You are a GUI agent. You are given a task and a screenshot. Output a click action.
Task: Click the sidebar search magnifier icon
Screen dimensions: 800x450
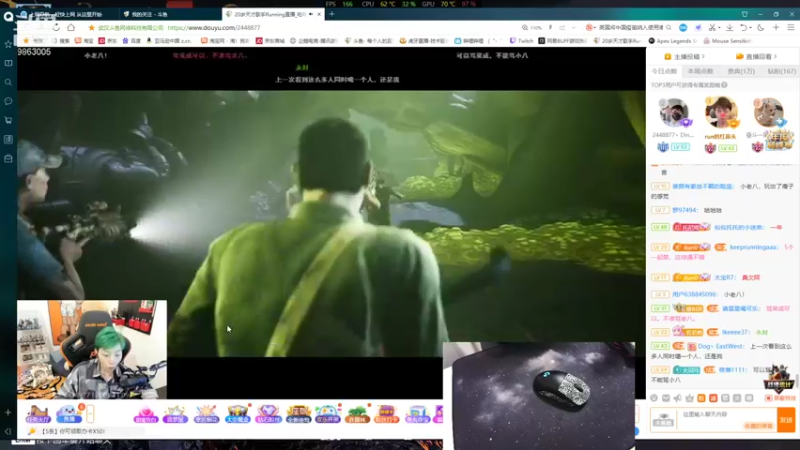click(x=8, y=82)
